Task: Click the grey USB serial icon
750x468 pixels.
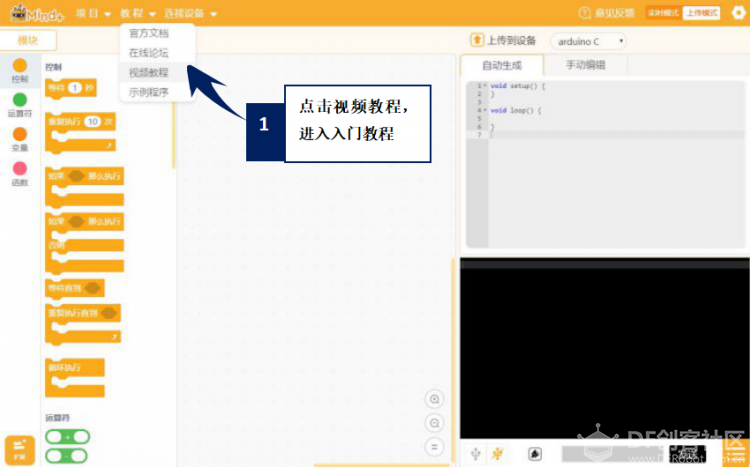Action: click(475, 453)
